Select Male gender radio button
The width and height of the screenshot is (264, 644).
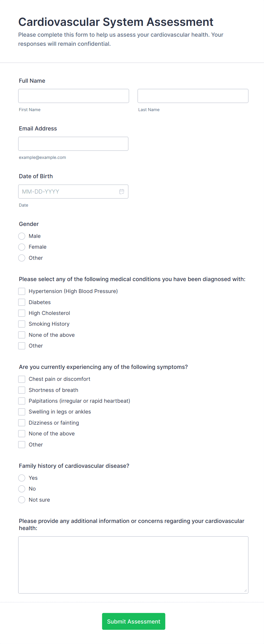pyautogui.click(x=22, y=236)
